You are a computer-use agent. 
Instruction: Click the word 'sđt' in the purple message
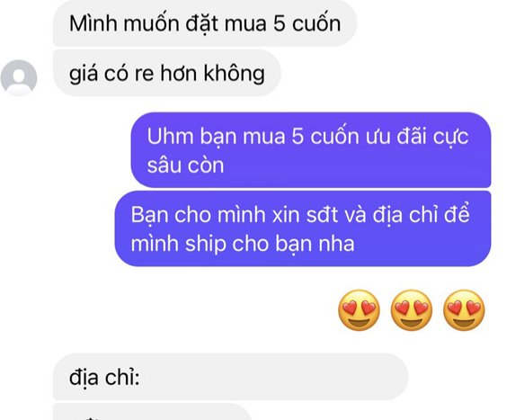322,215
